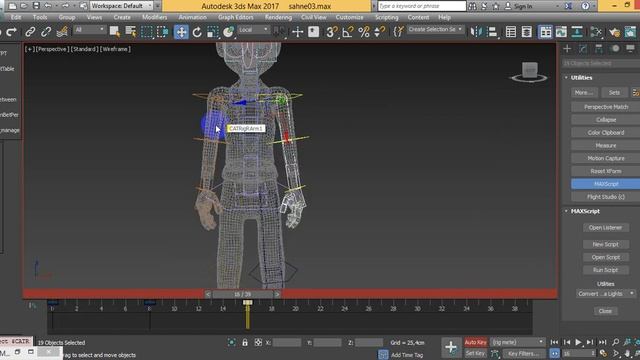
Task: Toggle Percent Snap icon
Action: tap(364, 32)
